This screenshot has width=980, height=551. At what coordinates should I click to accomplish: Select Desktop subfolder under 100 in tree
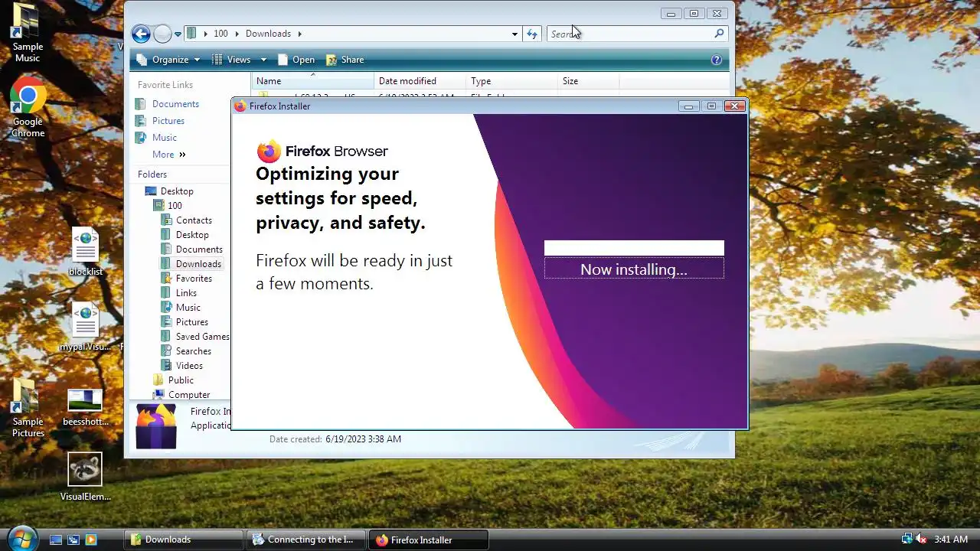coord(192,235)
